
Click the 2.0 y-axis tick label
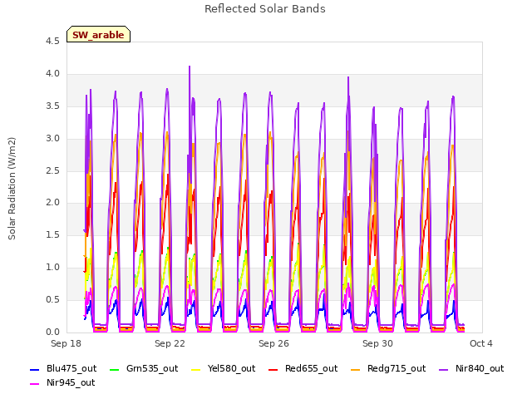coord(52,203)
